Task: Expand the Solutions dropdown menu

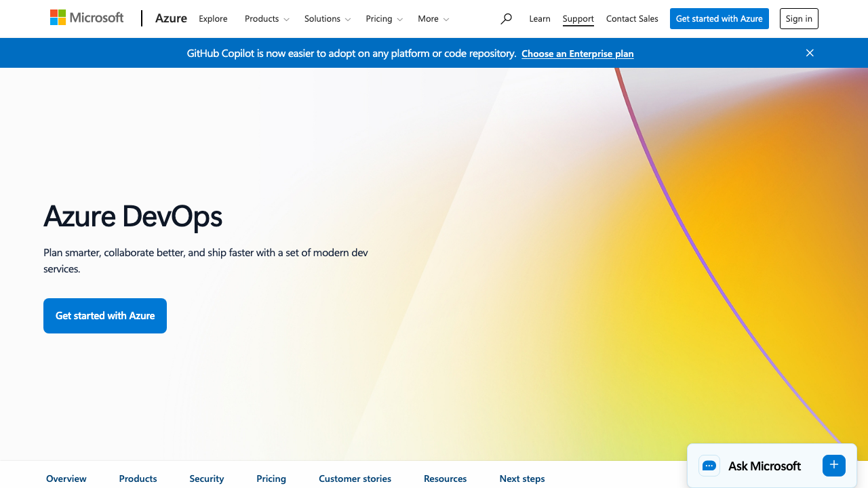Action: (x=328, y=19)
